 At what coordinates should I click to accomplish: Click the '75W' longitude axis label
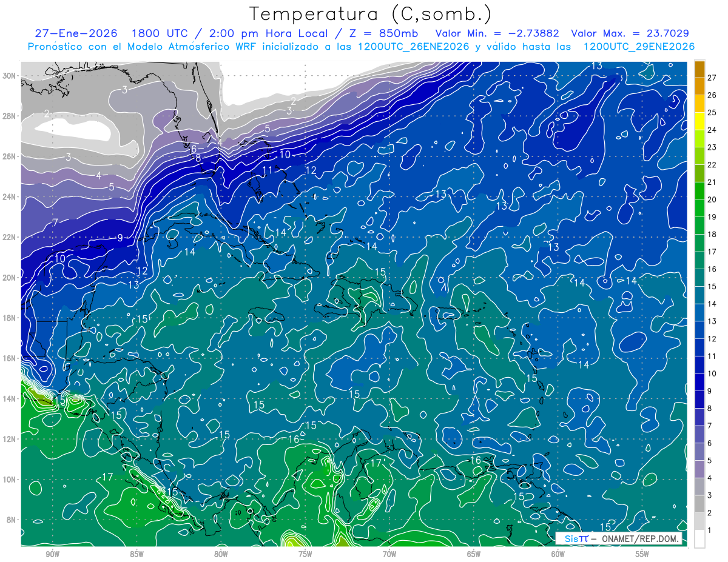[x=305, y=554]
